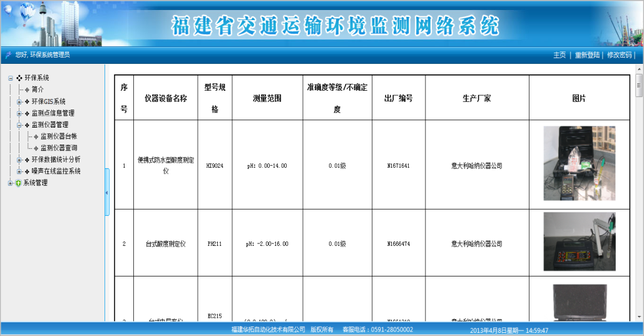
Task: Expand the 噪声在线监控系统 node
Action: [19, 171]
